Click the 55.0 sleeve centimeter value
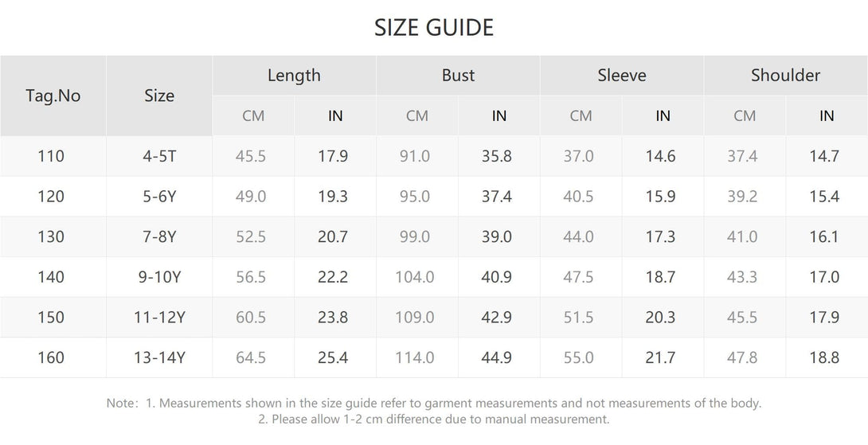The height and width of the screenshot is (445, 868). click(x=579, y=358)
